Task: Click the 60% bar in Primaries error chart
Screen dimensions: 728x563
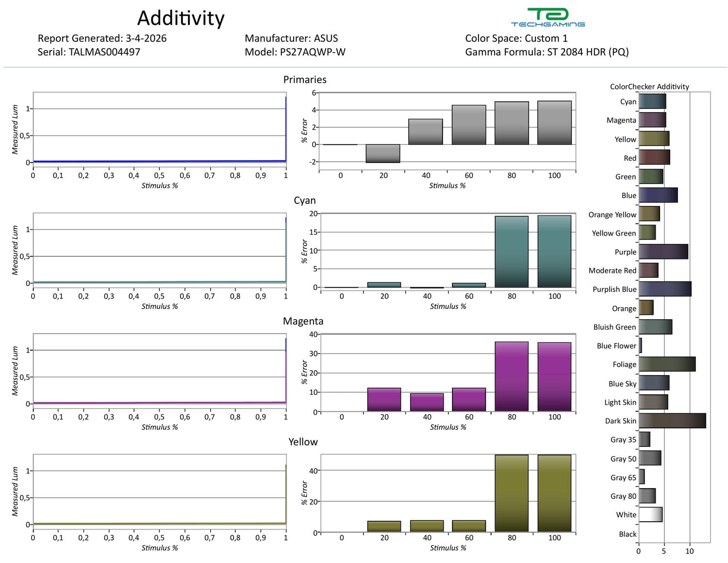Action: 469,125
